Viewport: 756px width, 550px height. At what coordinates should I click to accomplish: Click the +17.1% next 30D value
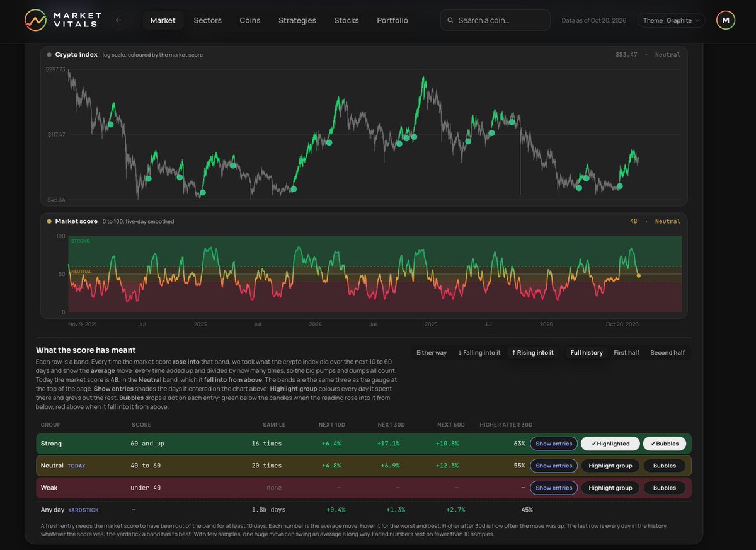387,444
